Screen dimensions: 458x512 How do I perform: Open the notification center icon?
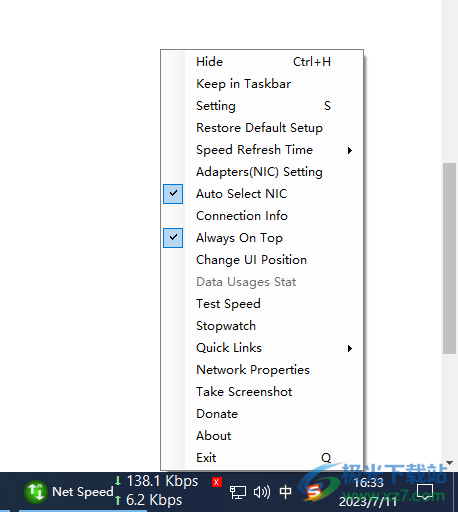(425, 492)
